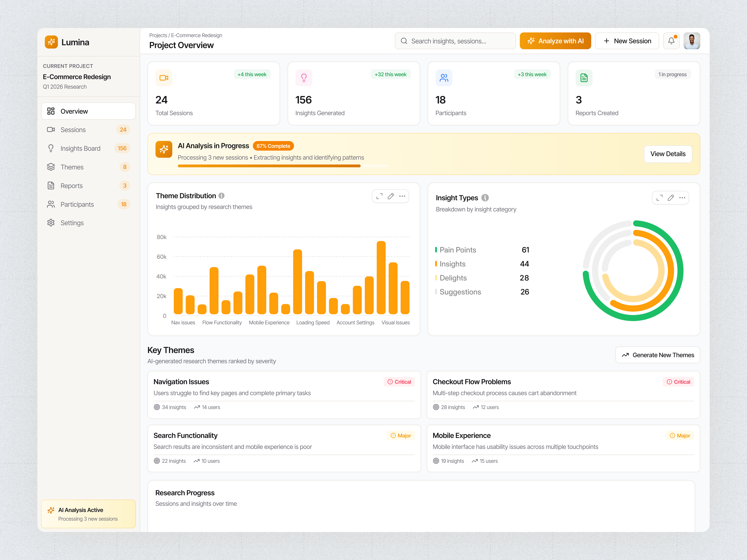Click the Settings gear icon in sidebar
The height and width of the screenshot is (560, 747).
[x=51, y=223]
